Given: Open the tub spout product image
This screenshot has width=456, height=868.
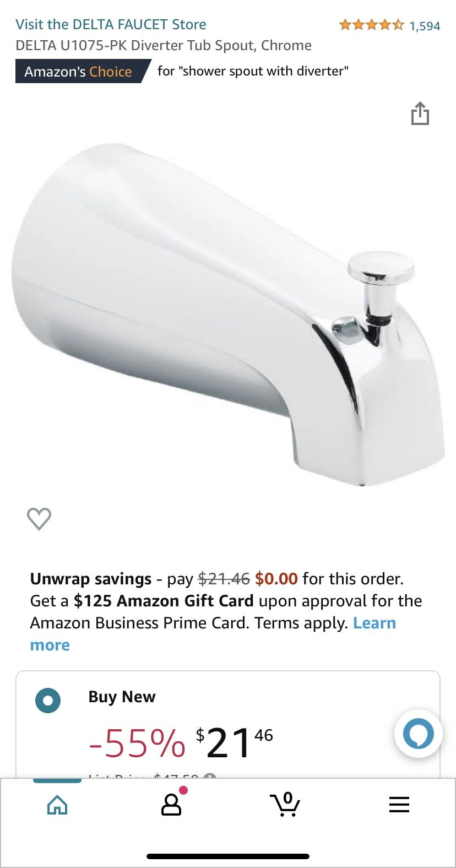Looking at the screenshot, I should [x=228, y=314].
